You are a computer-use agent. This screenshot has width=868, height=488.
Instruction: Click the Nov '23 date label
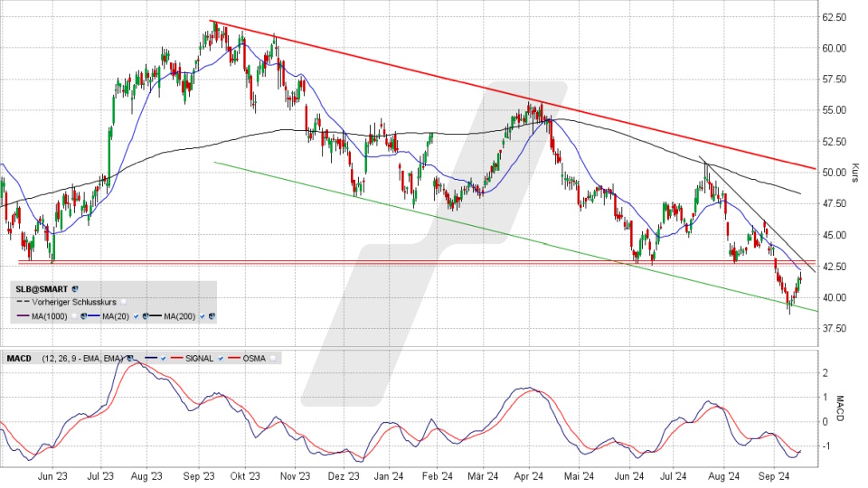point(295,476)
